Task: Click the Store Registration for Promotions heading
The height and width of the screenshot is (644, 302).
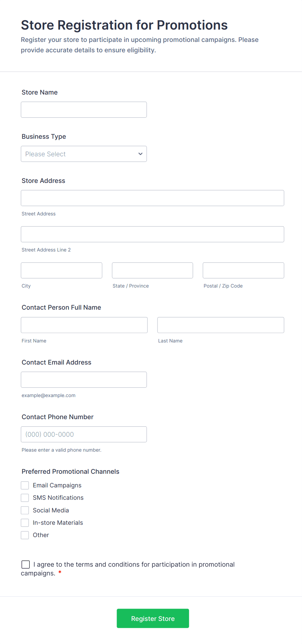Action: click(x=124, y=25)
